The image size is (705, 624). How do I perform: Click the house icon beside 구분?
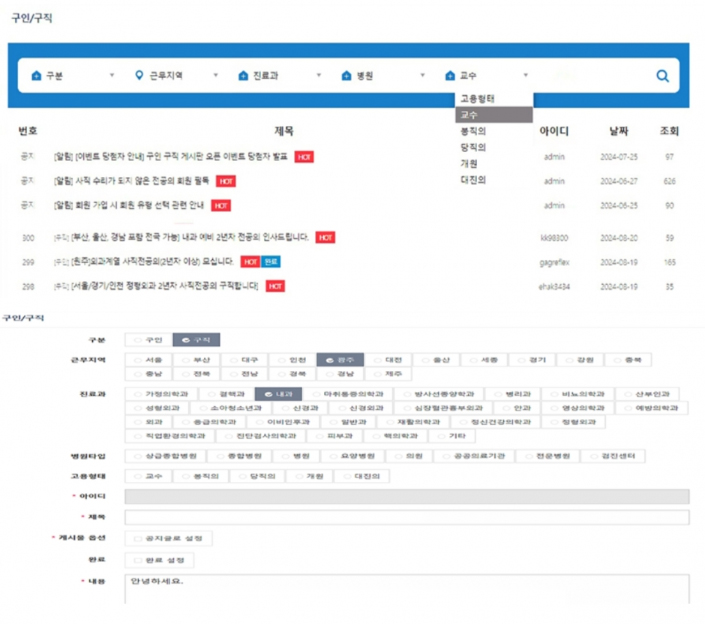point(37,76)
